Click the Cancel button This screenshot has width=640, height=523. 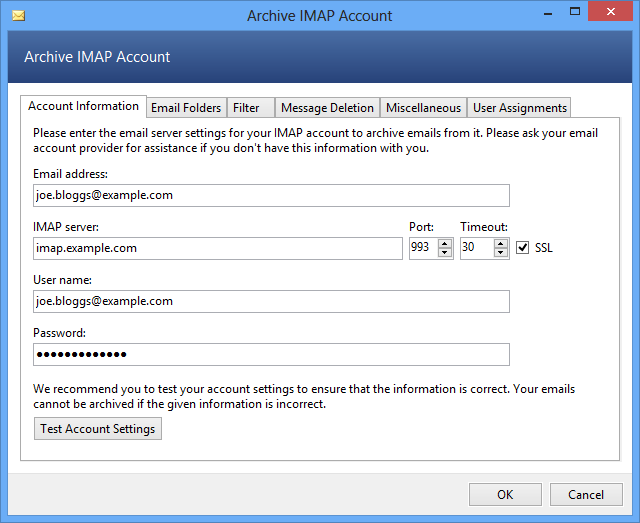(x=586, y=494)
